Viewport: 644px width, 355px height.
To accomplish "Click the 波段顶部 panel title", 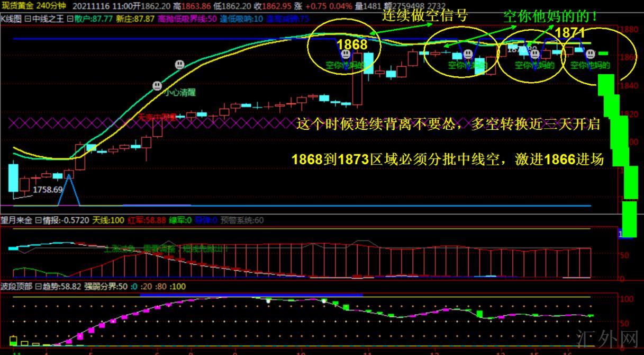I will click(x=16, y=287).
